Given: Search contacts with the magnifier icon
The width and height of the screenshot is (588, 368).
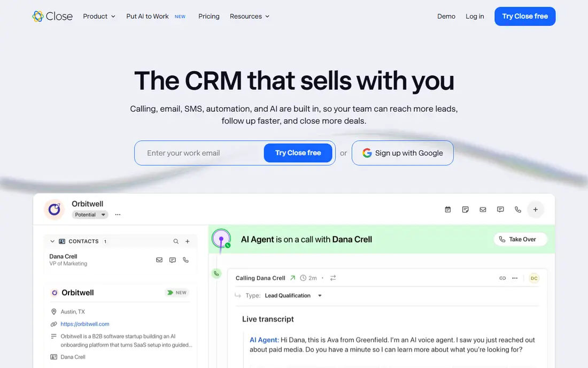Looking at the screenshot, I should pos(176,241).
